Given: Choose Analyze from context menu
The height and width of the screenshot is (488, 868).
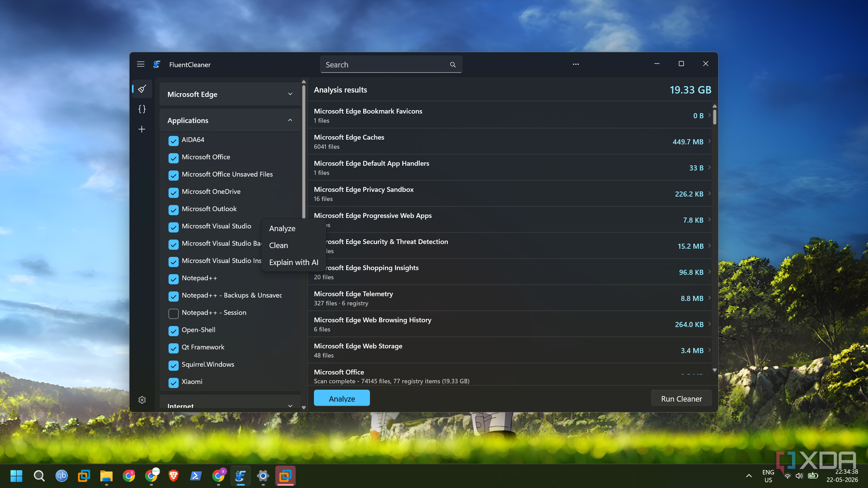Looking at the screenshot, I should click(x=294, y=228).
